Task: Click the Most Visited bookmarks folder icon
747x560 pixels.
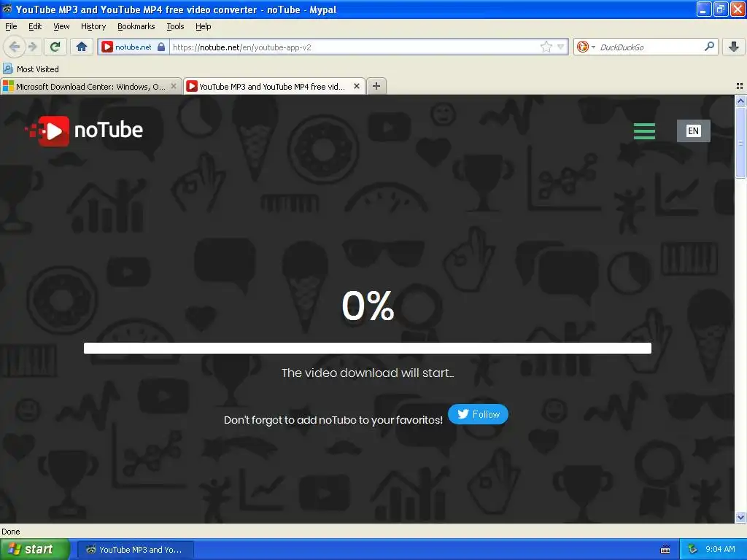Action: 7,69
